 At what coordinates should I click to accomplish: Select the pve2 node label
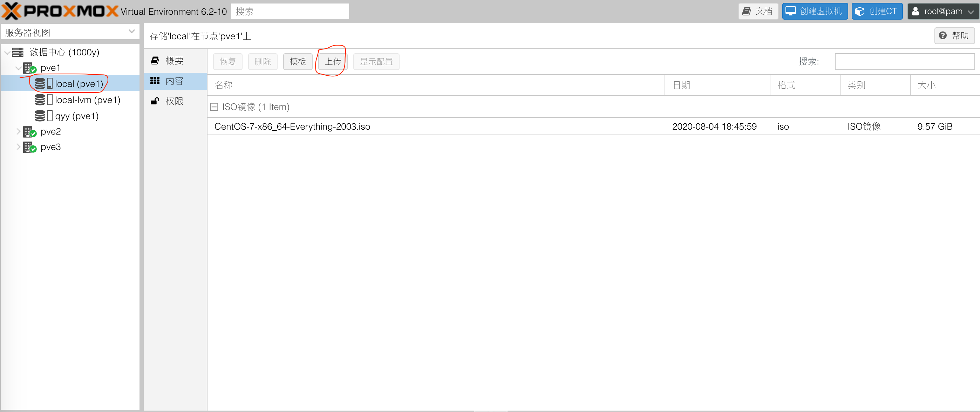(50, 132)
